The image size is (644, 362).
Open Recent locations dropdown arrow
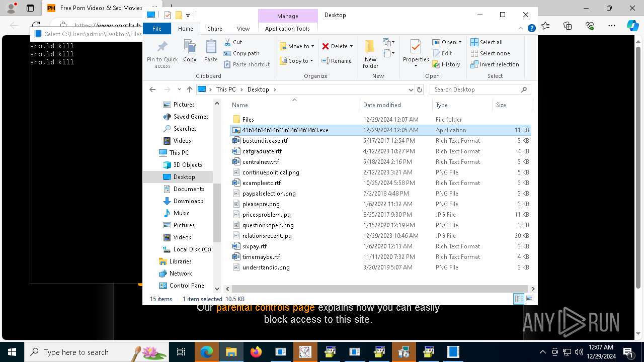pos(179,89)
